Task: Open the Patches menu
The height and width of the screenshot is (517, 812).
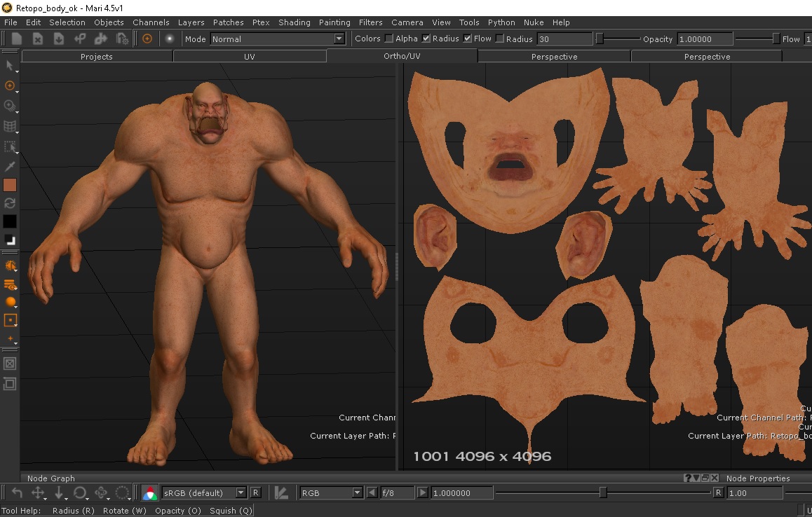Action: [x=229, y=22]
